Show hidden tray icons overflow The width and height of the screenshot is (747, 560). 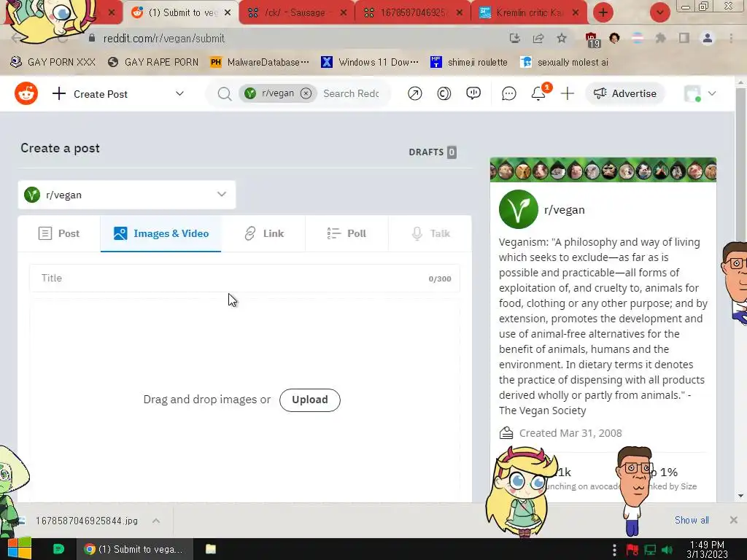click(x=614, y=550)
